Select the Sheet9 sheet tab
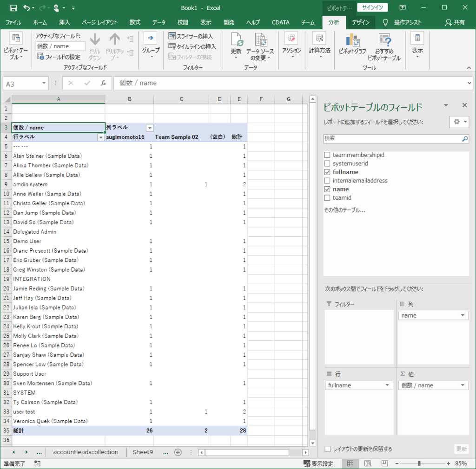Viewport: 476px width, 469px height. (x=143, y=452)
